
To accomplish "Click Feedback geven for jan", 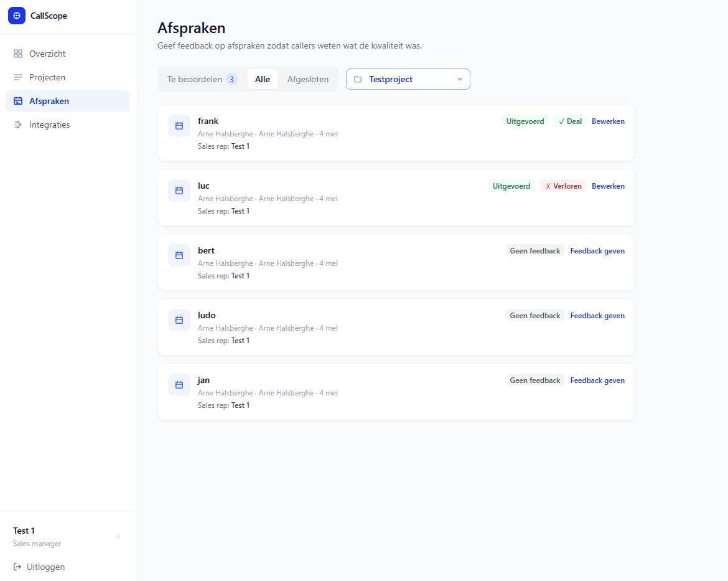I will [x=597, y=380].
